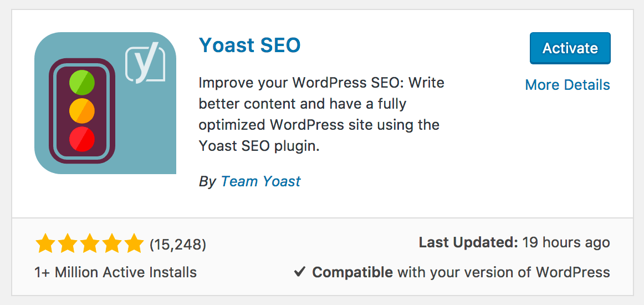Click the first rating star
Screen dimensions: 644x305
pyautogui.click(x=45, y=244)
